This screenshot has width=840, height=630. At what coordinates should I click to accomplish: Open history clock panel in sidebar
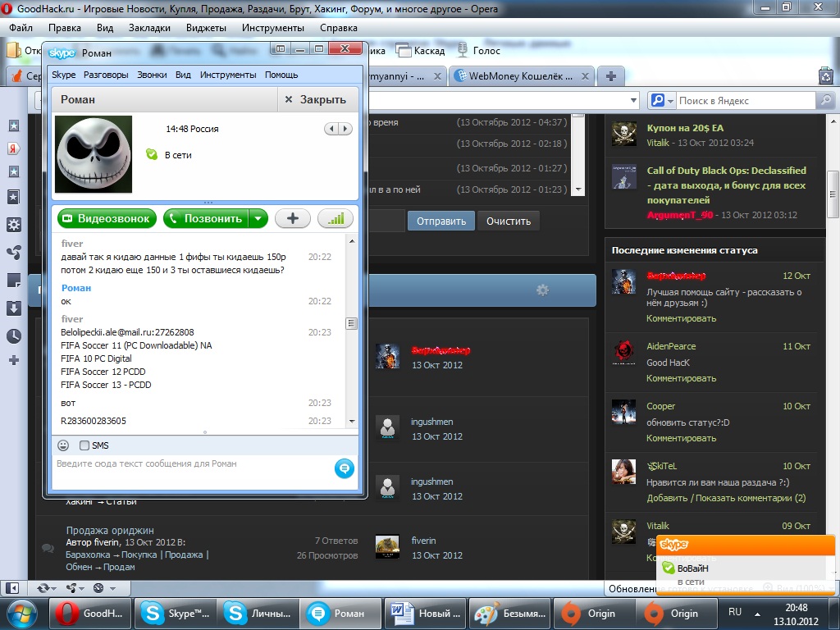point(14,336)
